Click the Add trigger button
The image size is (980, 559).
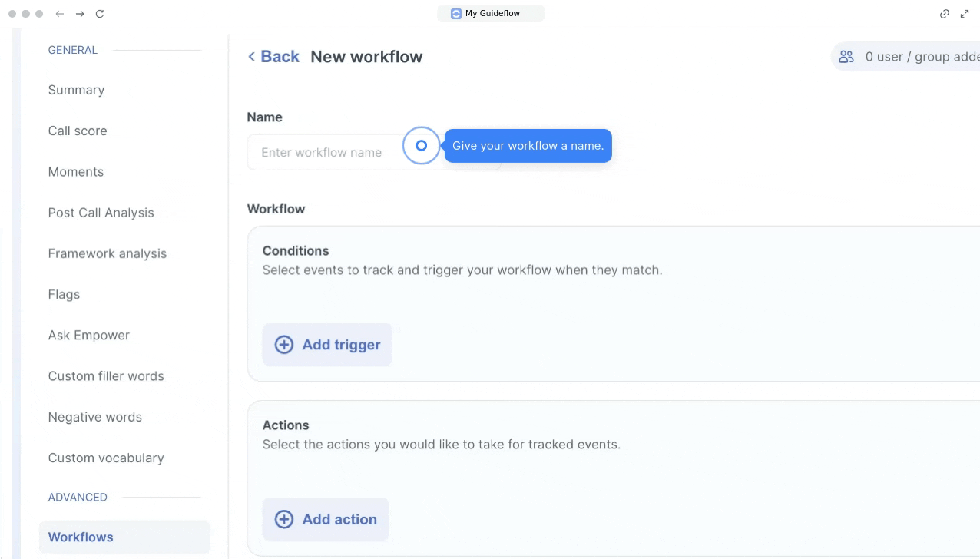(327, 345)
